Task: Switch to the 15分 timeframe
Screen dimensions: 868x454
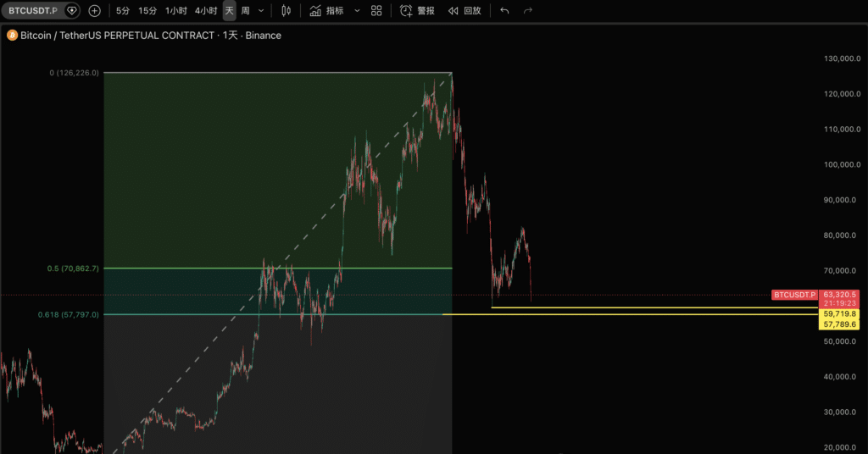Action: (147, 10)
